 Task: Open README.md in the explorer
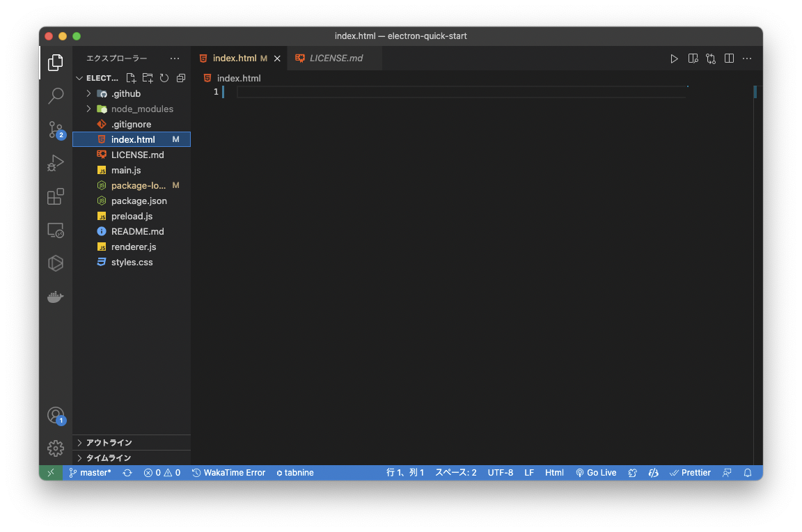pos(132,232)
